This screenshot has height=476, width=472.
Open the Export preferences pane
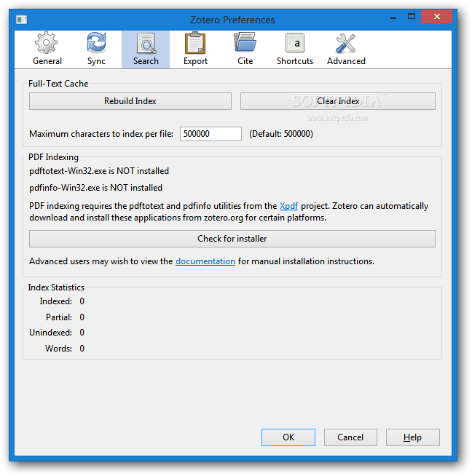195,49
